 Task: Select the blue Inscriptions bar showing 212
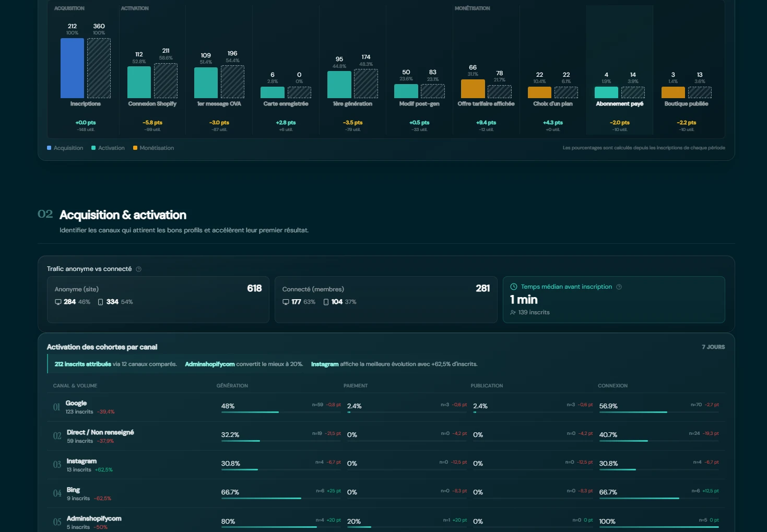tap(72, 68)
